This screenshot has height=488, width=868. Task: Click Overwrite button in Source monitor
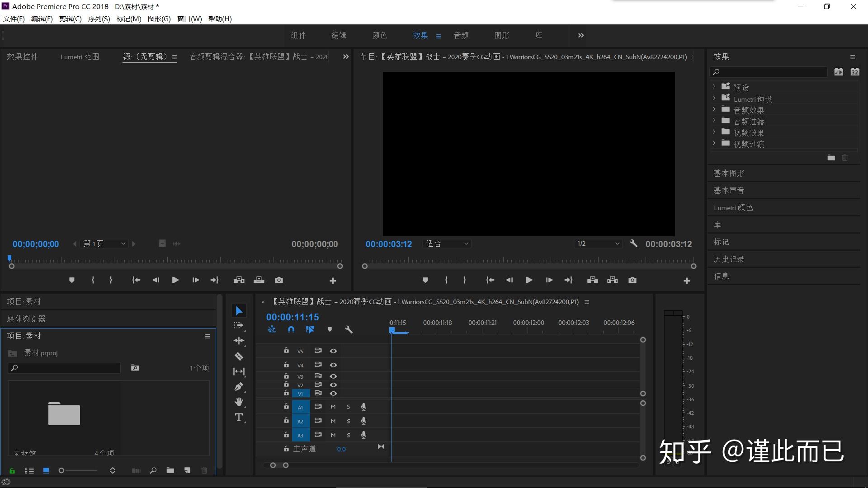pos(259,280)
